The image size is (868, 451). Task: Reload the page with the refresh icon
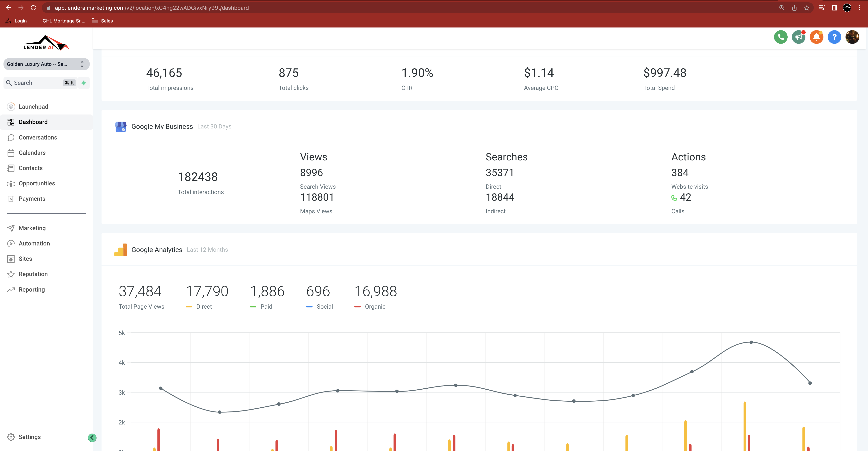click(33, 8)
